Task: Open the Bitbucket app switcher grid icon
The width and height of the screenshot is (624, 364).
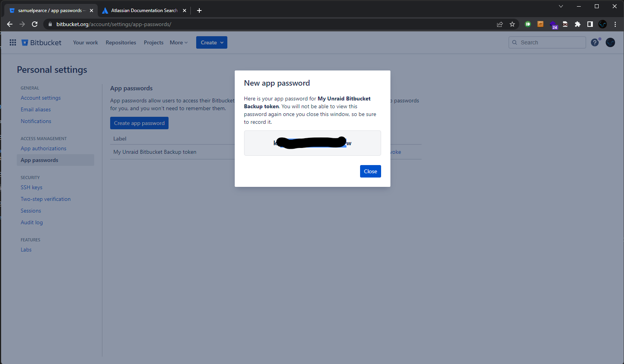Action: [13, 42]
